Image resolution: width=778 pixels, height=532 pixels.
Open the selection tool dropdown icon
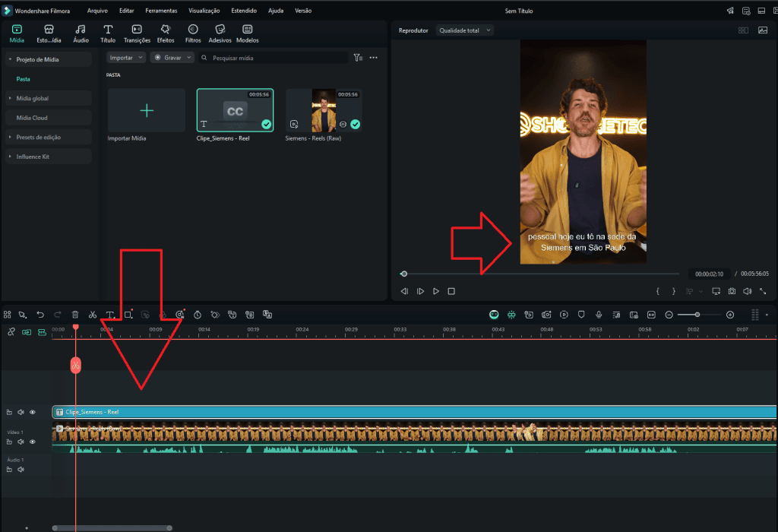tap(23, 315)
